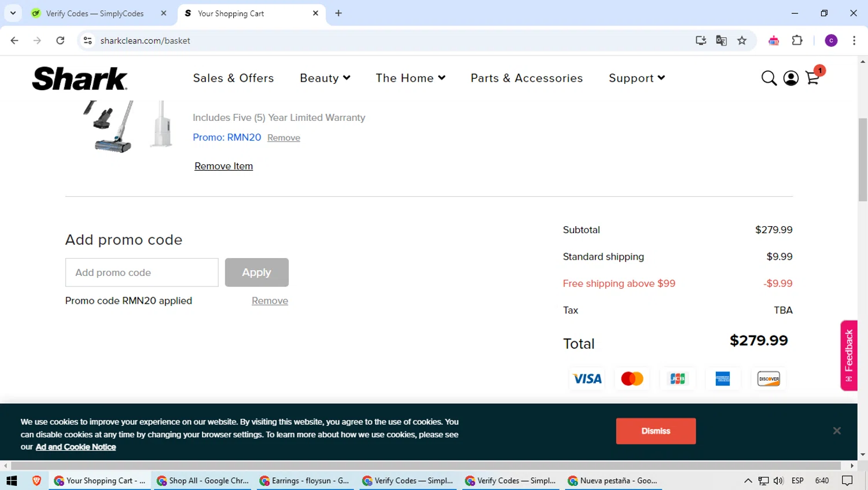The height and width of the screenshot is (490, 868).
Task: Open the Feedback side tab
Action: tap(849, 355)
